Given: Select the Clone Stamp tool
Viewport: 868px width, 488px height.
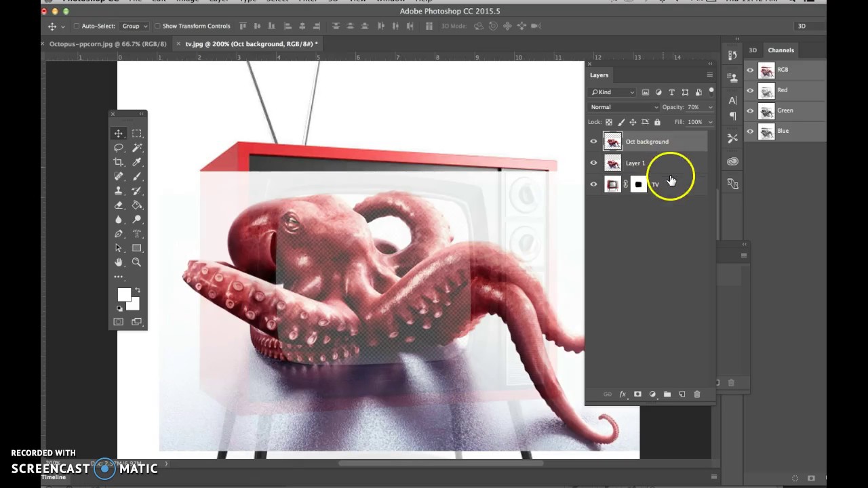Looking at the screenshot, I should click(119, 190).
